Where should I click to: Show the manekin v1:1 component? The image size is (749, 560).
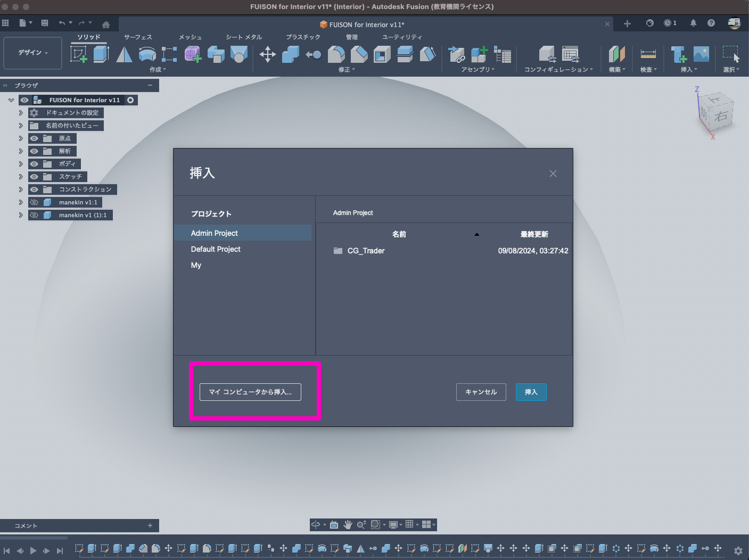35,202
